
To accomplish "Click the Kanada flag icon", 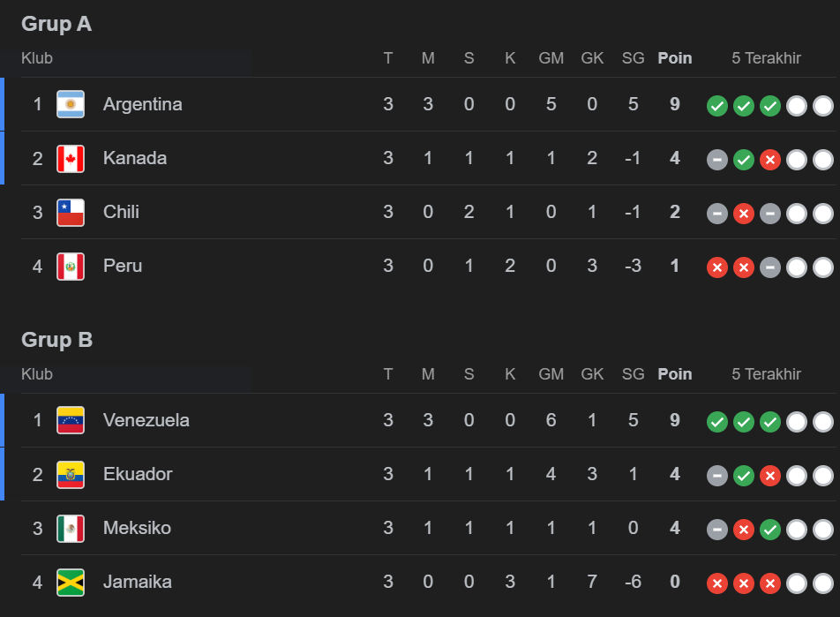I will coord(71,159).
